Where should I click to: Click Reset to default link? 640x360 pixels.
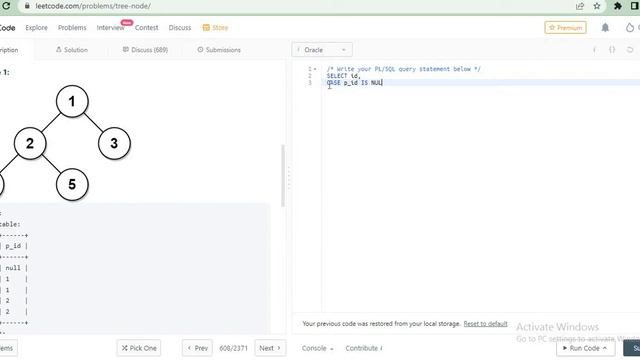485,324
